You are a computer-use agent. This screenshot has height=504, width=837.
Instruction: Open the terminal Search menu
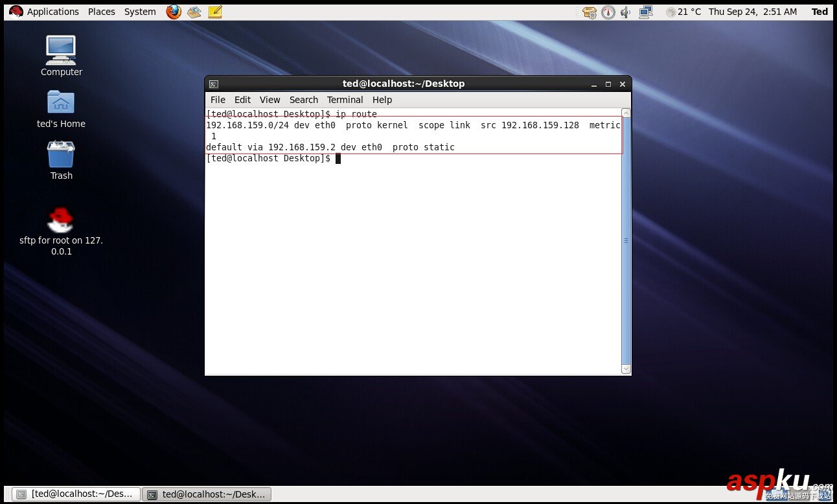click(x=304, y=100)
